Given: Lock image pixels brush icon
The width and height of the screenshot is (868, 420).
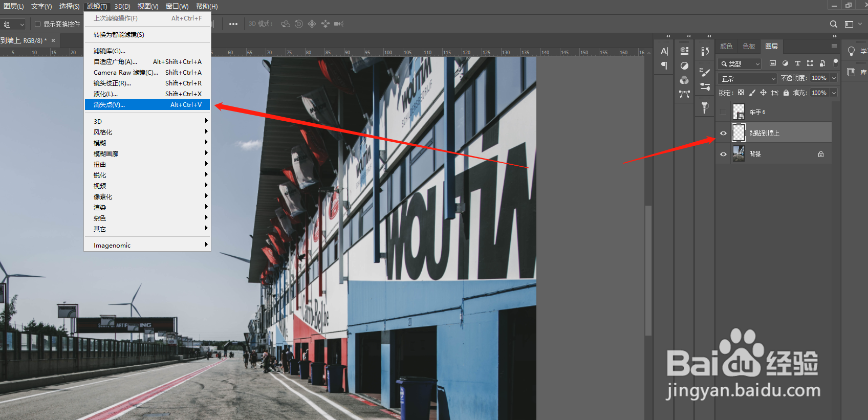Looking at the screenshot, I should point(752,93).
